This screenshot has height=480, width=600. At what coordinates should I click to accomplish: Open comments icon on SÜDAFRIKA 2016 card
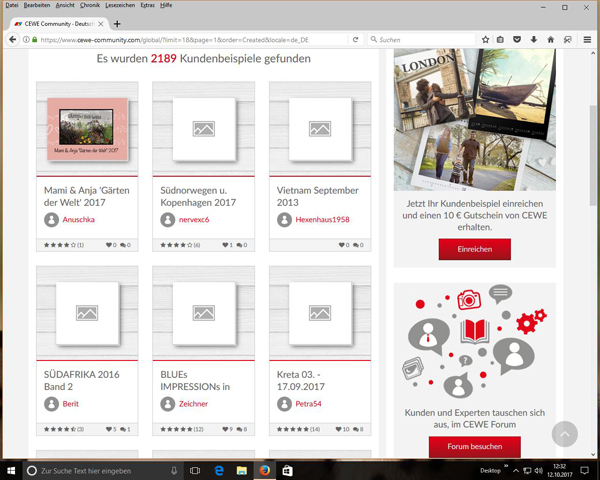click(x=123, y=429)
